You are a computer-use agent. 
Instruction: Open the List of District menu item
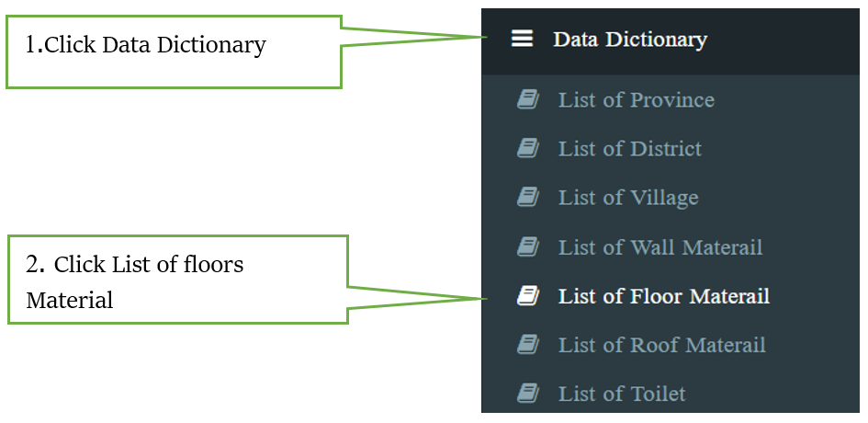(x=671, y=149)
